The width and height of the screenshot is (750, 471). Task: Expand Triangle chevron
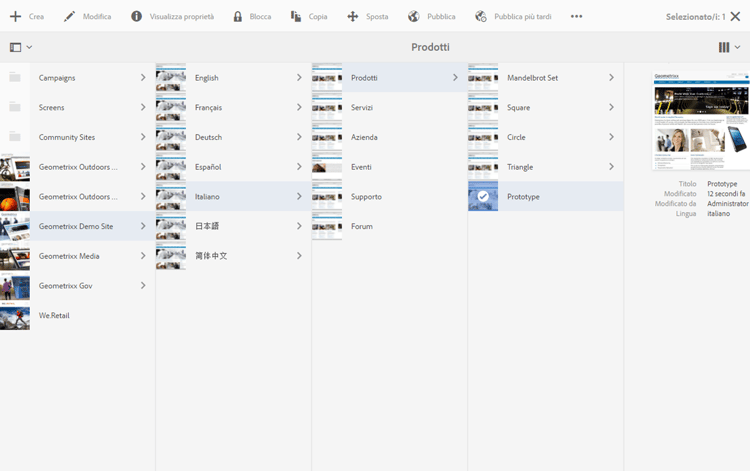pos(611,166)
